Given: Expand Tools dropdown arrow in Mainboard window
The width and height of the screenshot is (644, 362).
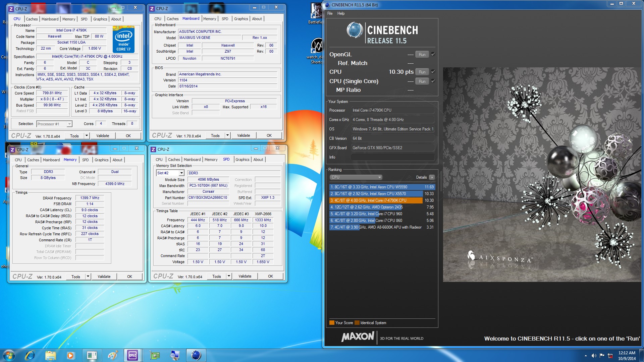Looking at the screenshot, I should pos(227,135).
